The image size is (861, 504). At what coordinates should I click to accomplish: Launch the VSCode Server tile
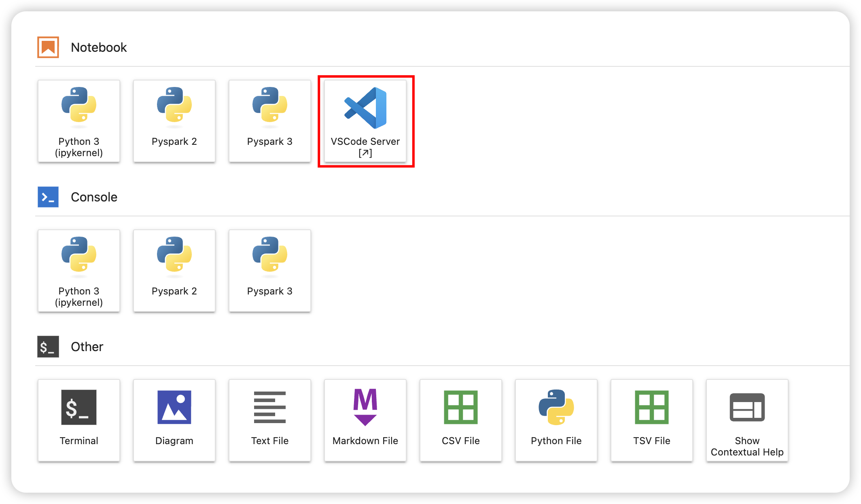(x=365, y=121)
